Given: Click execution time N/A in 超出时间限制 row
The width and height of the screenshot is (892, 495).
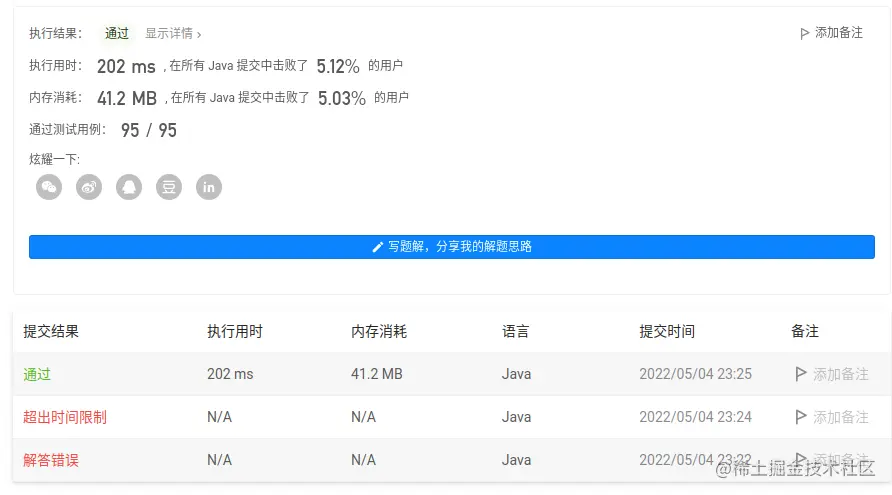Looking at the screenshot, I should (219, 417).
